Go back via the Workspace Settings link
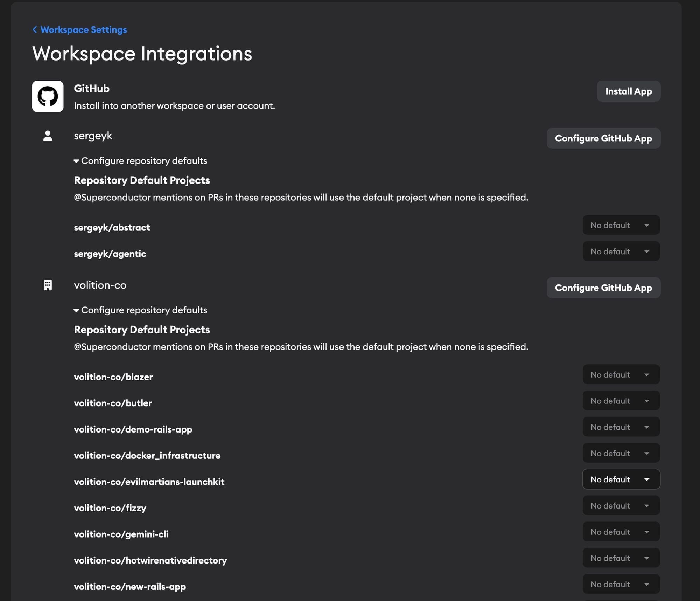 [83, 29]
